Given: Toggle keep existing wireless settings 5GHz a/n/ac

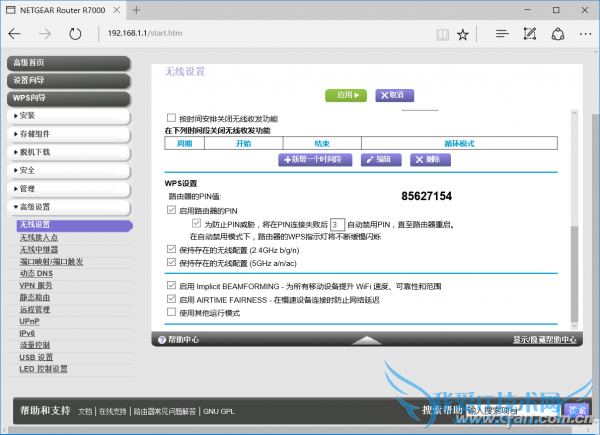Looking at the screenshot, I should pyautogui.click(x=171, y=262).
